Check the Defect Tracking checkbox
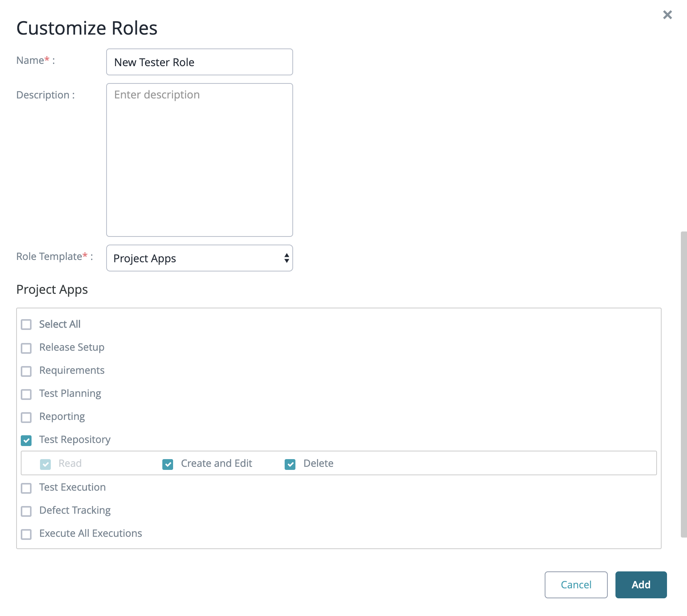This screenshot has height=616, width=687. click(x=26, y=511)
